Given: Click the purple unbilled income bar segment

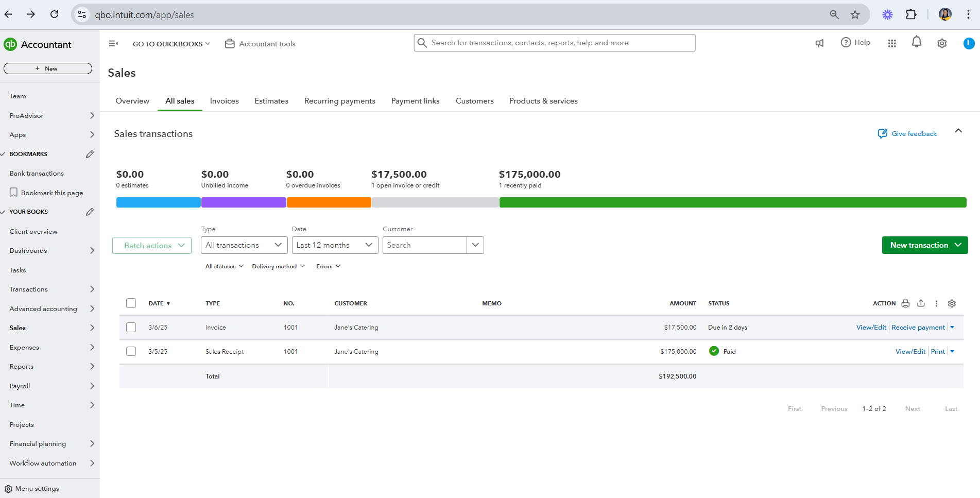Looking at the screenshot, I should tap(244, 202).
